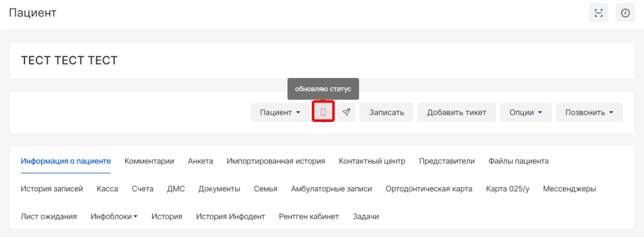Open the Амбулаторные записи tab

[331, 189]
